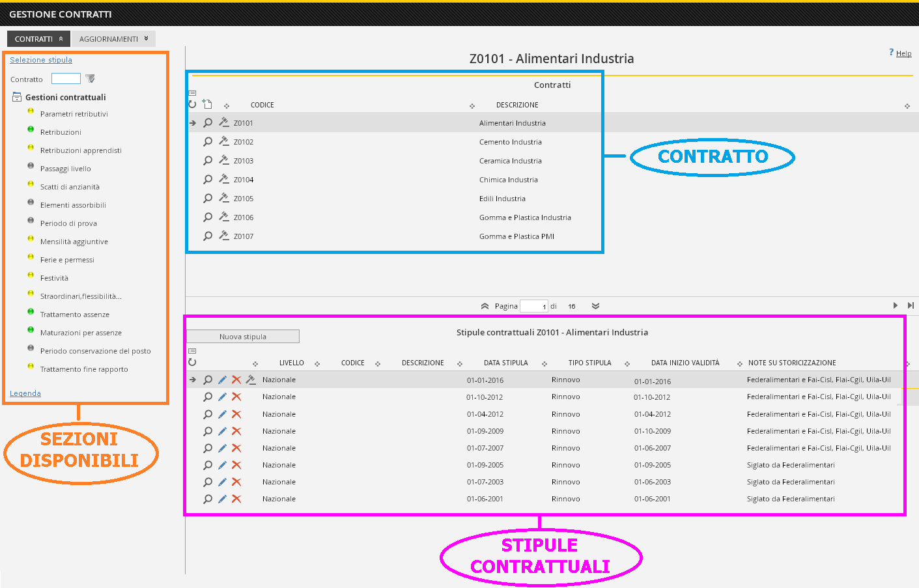Open Festività section
Screen dimensions: 919x588
(54, 278)
